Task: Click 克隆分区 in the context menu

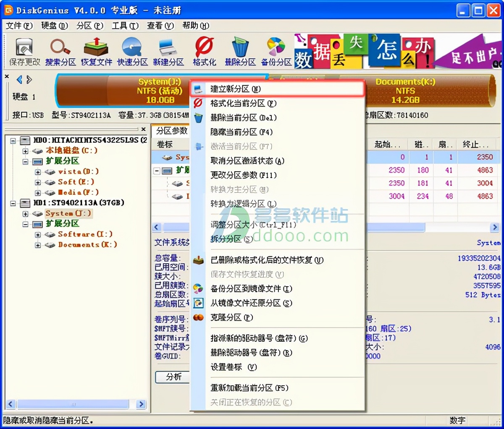Action: (x=231, y=318)
